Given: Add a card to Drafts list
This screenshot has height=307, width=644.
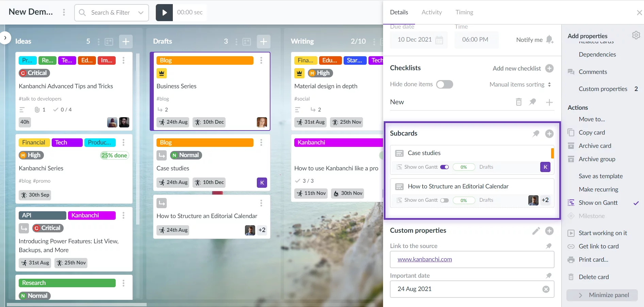Looking at the screenshot, I should coord(264,42).
